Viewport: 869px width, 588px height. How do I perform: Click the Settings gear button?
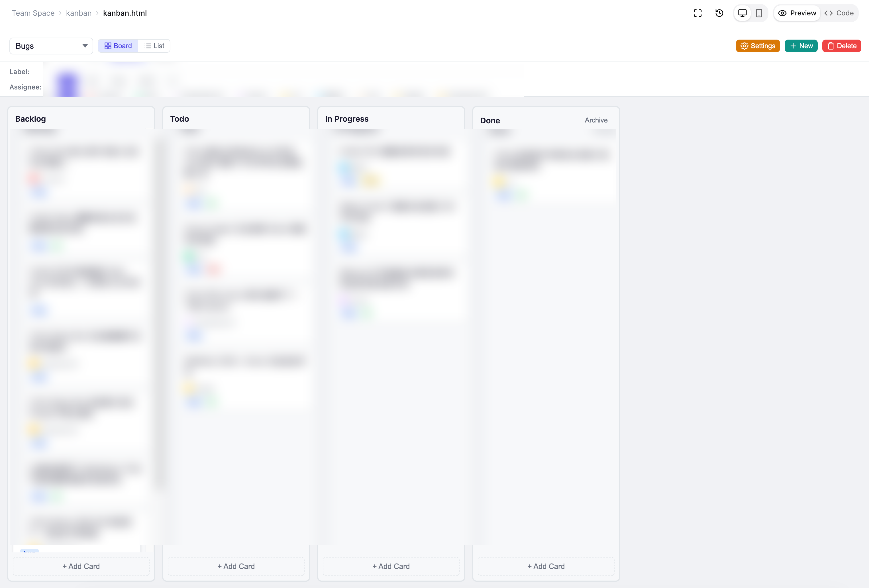pos(758,46)
